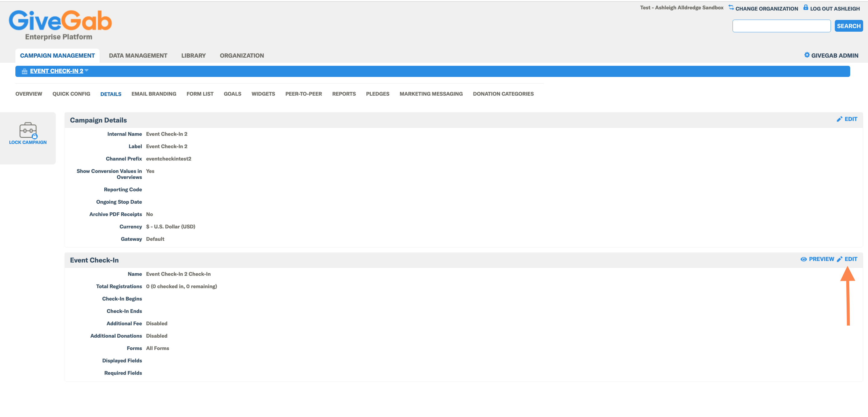The image size is (868, 417).
Task: Click the Ongoing Stop Date field label
Action: (x=119, y=202)
